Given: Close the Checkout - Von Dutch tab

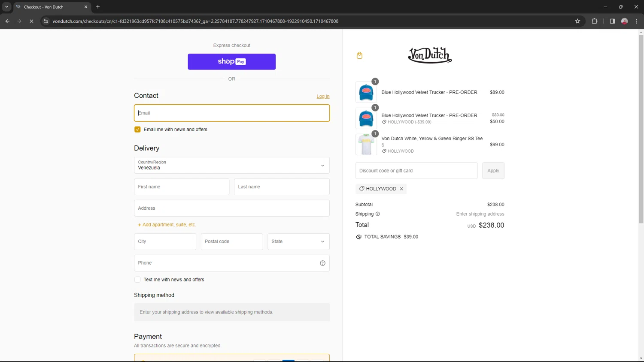Looking at the screenshot, I should point(86,7).
